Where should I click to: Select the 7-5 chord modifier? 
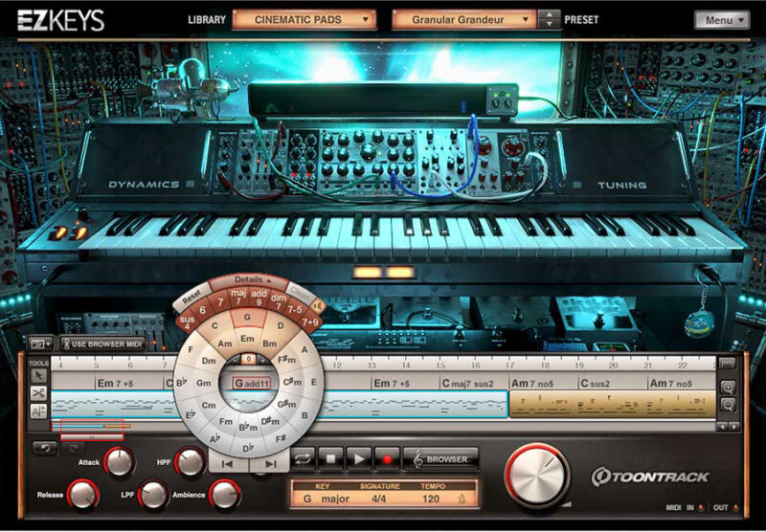[295, 309]
